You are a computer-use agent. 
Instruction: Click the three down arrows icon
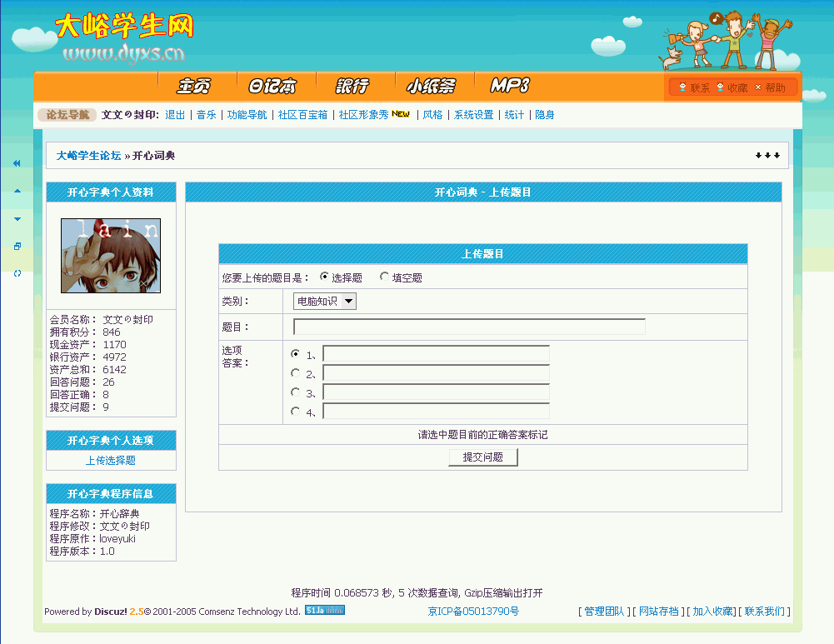point(767,155)
